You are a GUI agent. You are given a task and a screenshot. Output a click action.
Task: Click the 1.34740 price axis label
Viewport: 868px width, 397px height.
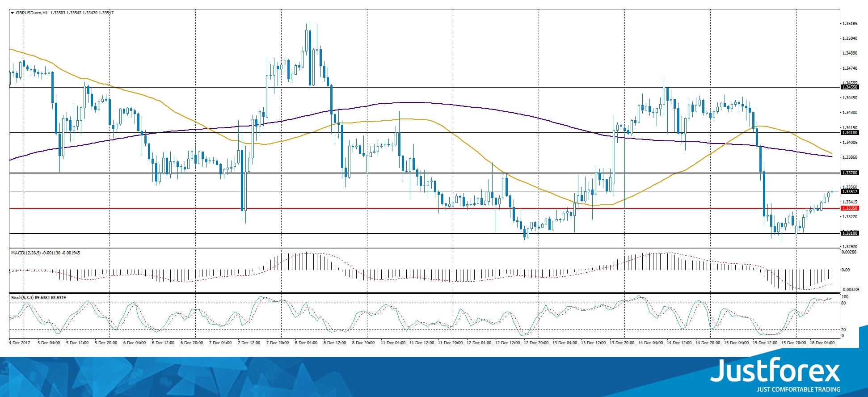click(850, 68)
